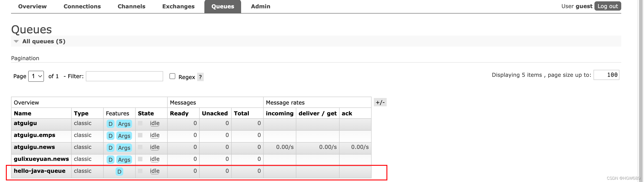Image resolution: width=644 pixels, height=182 pixels.
Task: Sort by the Type column header
Action: pos(81,113)
